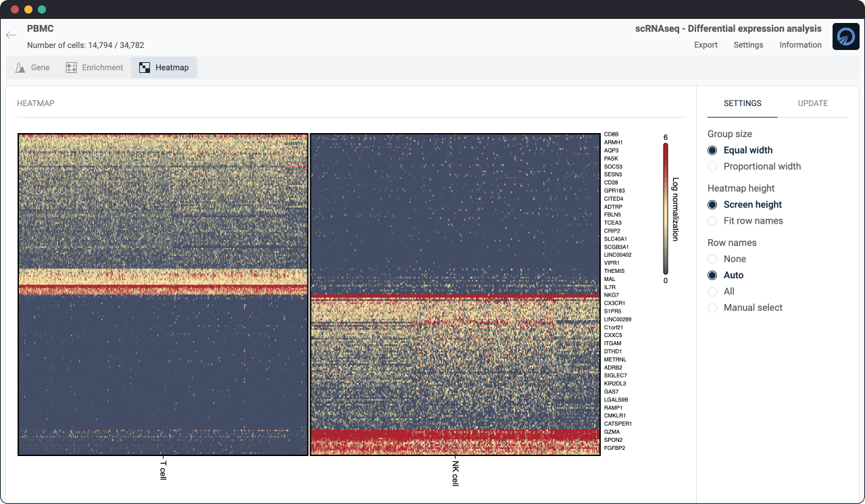Open the Settings menu in header
Screen dimensions: 865x504
[x=748, y=45]
